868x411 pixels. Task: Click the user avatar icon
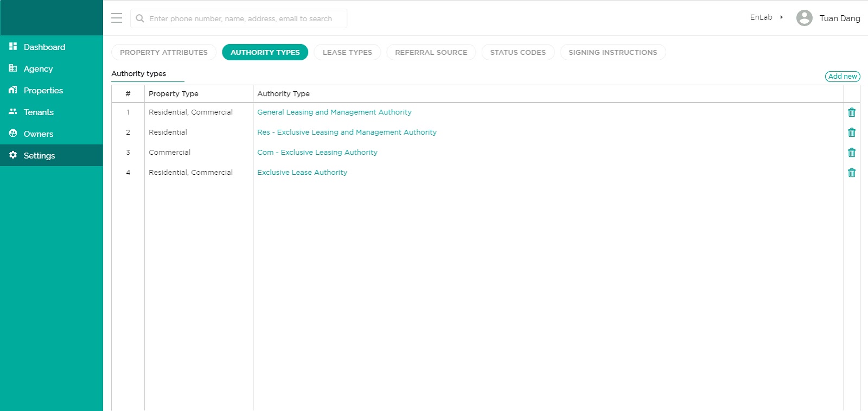tap(805, 18)
